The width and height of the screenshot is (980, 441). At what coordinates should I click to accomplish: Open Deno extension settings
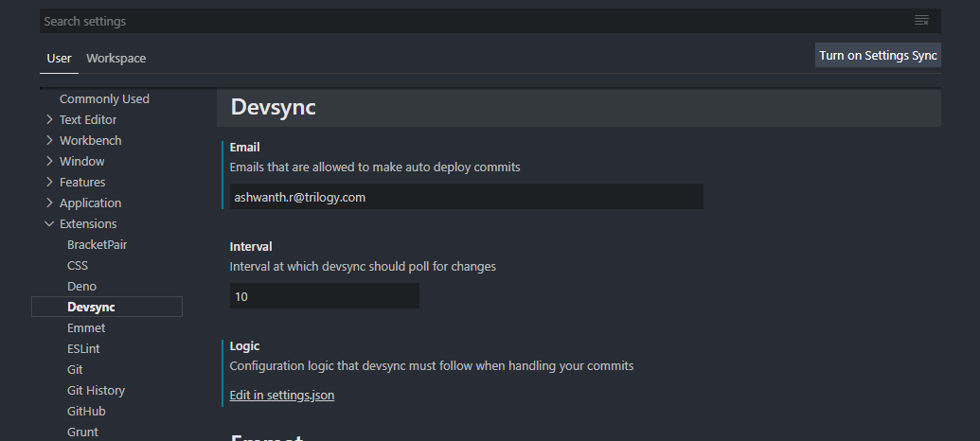pos(81,286)
